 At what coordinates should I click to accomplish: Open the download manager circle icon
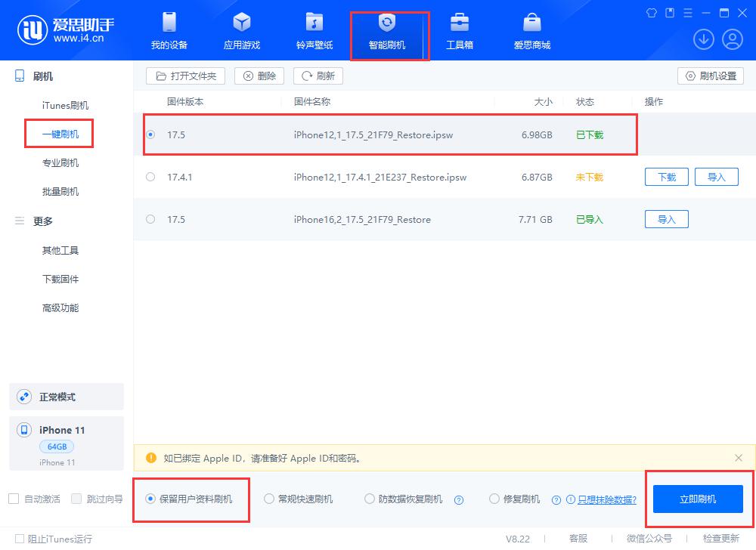coord(704,39)
